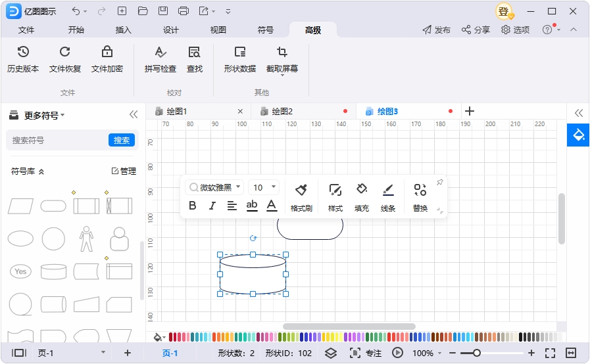The width and height of the screenshot is (590, 364).
Task: Click the 管理 library manage link
Action: click(124, 171)
